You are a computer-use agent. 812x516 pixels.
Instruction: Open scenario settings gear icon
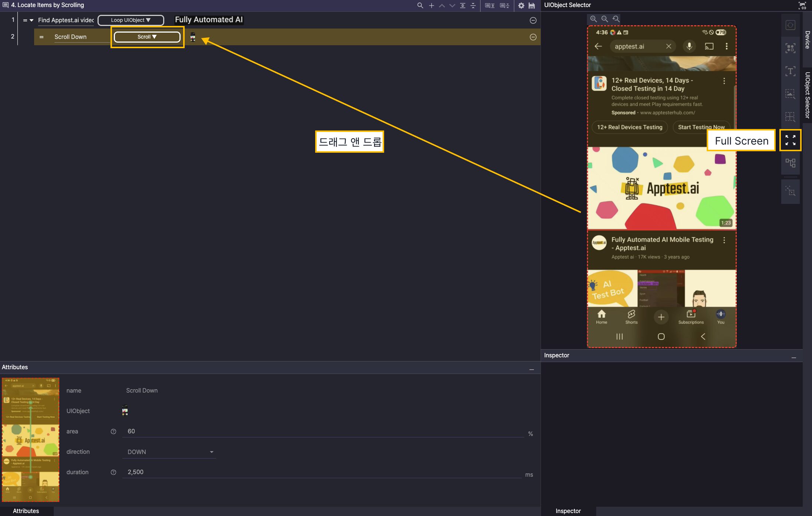[521, 6]
